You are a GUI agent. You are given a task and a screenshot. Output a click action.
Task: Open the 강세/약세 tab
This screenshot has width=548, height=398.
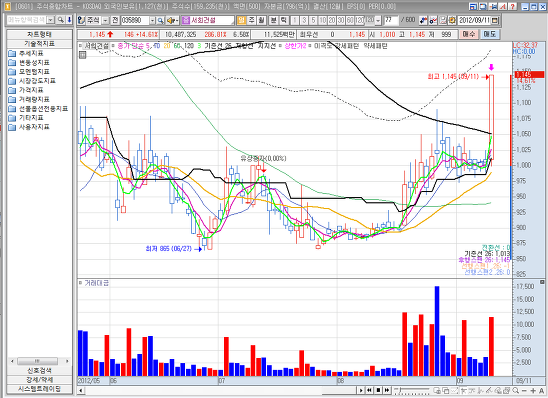(x=39, y=379)
